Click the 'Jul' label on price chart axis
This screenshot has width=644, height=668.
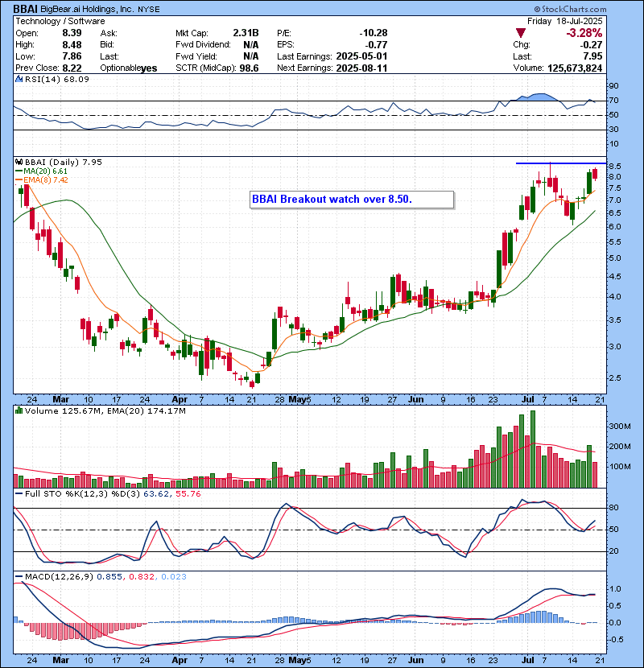(x=527, y=399)
